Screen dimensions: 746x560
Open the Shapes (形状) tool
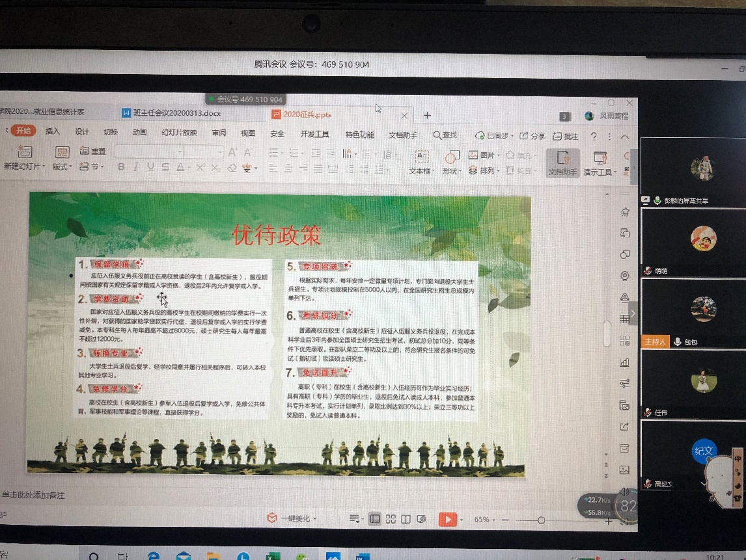click(452, 157)
